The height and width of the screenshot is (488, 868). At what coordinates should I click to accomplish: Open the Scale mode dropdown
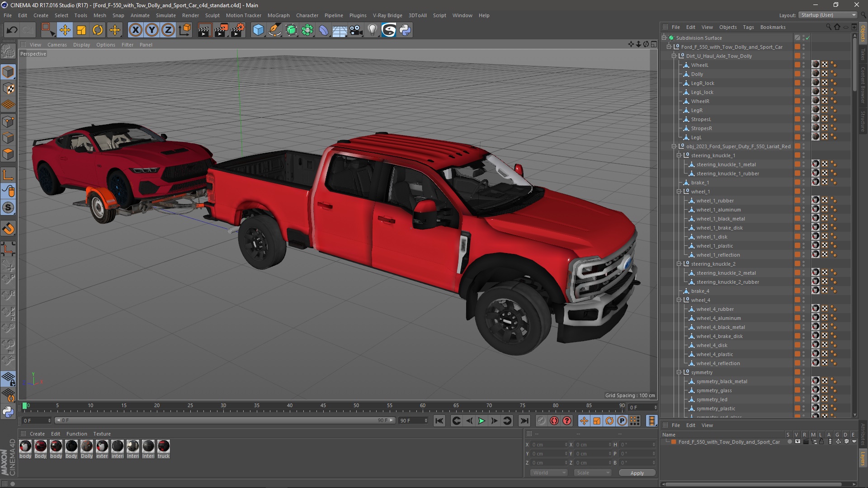[593, 473]
